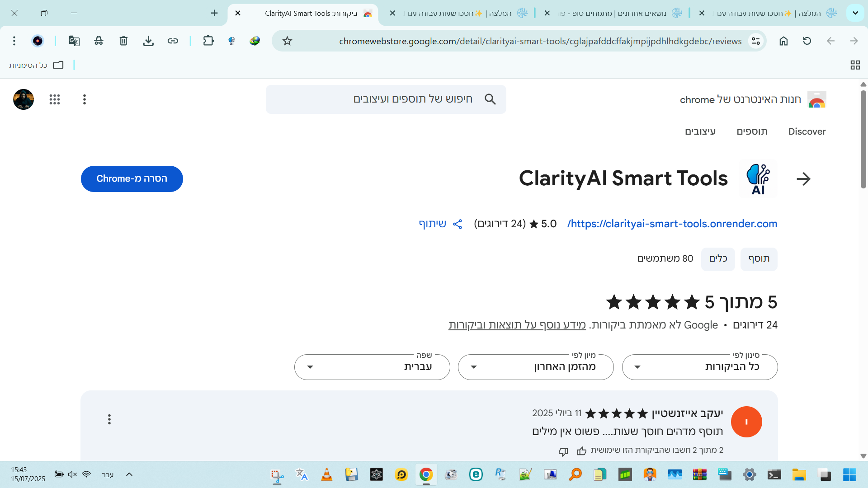Open Chrome downloads arrow icon
The image size is (868, 488).
pyautogui.click(x=148, y=41)
